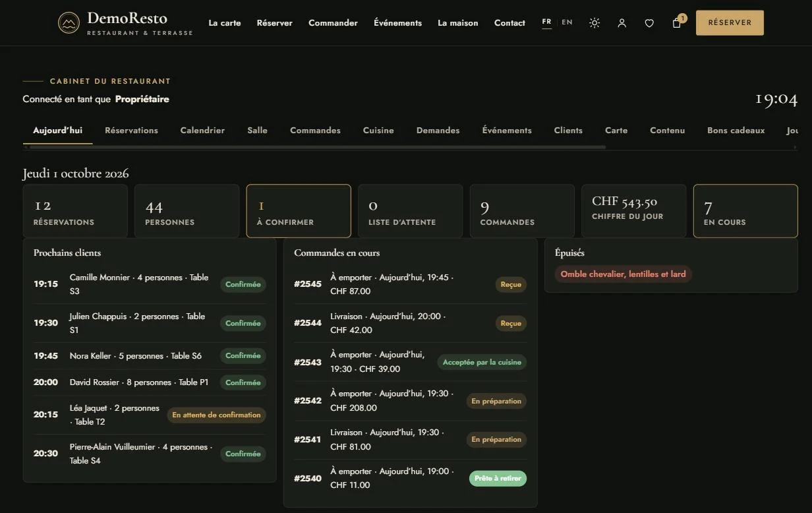Click the DemoResto mountain logo icon

pyautogui.click(x=69, y=23)
